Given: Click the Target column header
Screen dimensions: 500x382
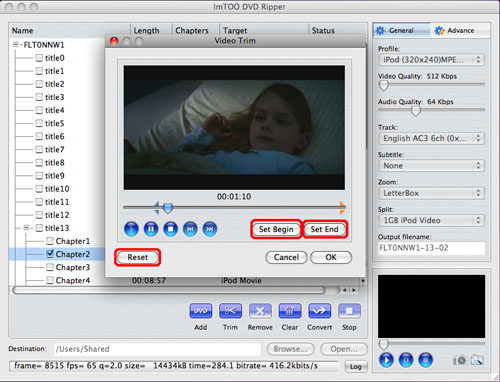Looking at the screenshot, I should click(x=264, y=30).
